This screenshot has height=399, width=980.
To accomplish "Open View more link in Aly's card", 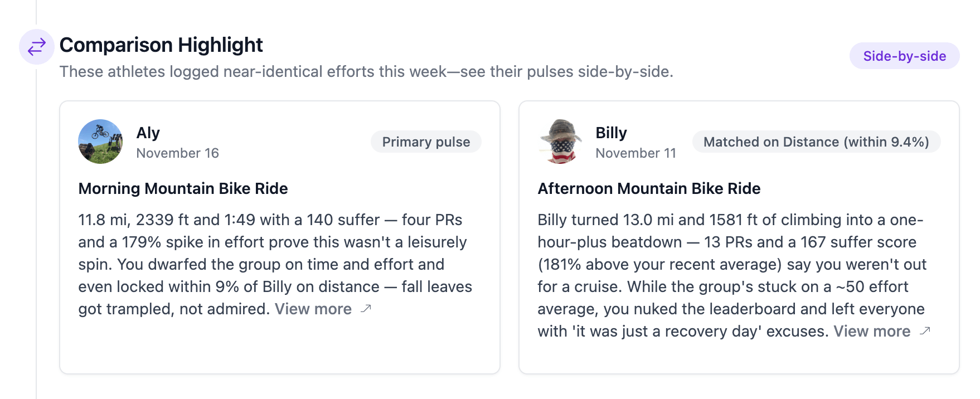I will [x=313, y=309].
